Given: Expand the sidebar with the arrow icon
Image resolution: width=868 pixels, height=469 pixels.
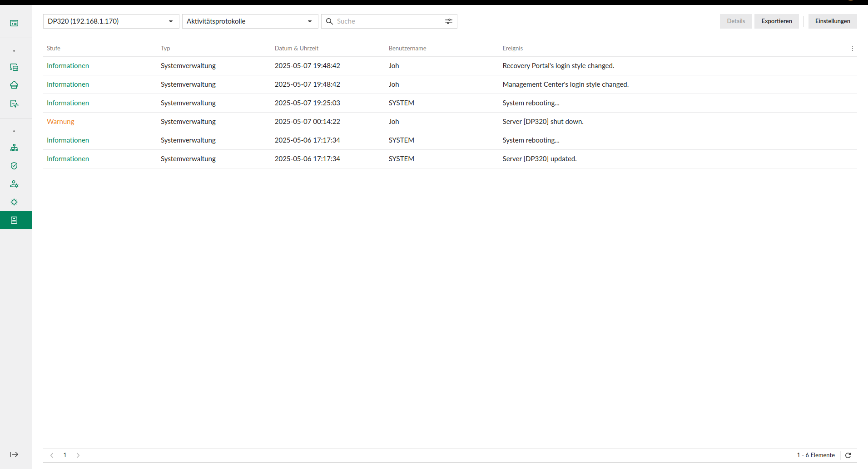Looking at the screenshot, I should (x=14, y=454).
